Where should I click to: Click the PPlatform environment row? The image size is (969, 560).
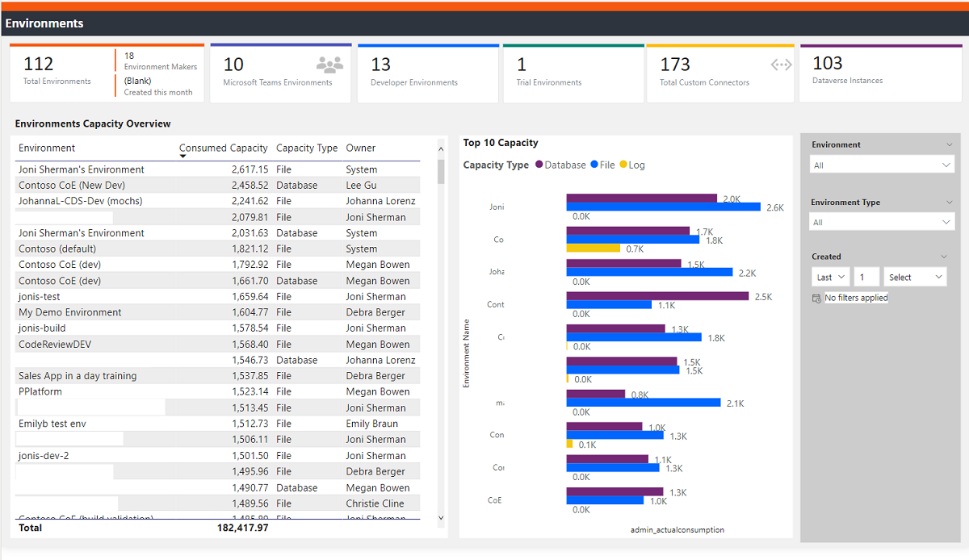coord(218,391)
